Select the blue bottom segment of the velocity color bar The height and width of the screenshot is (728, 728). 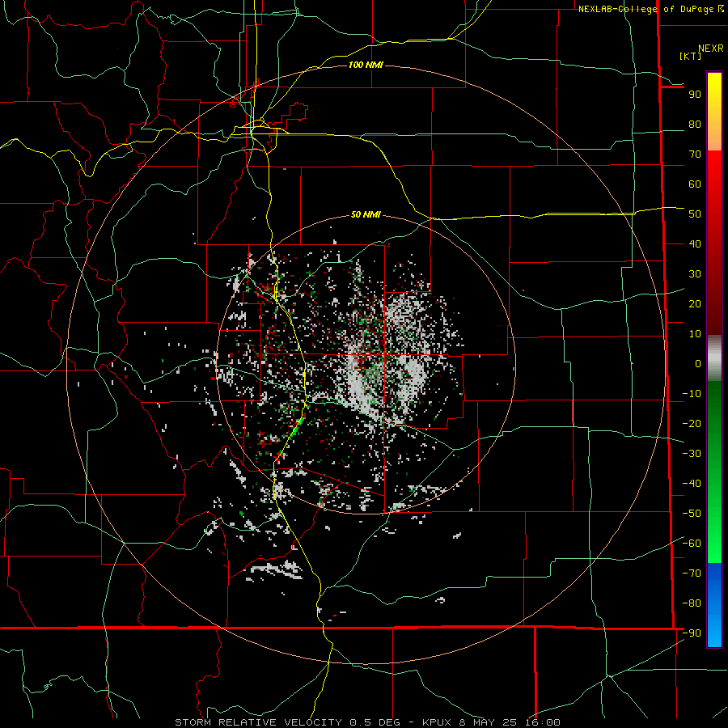pos(714,605)
